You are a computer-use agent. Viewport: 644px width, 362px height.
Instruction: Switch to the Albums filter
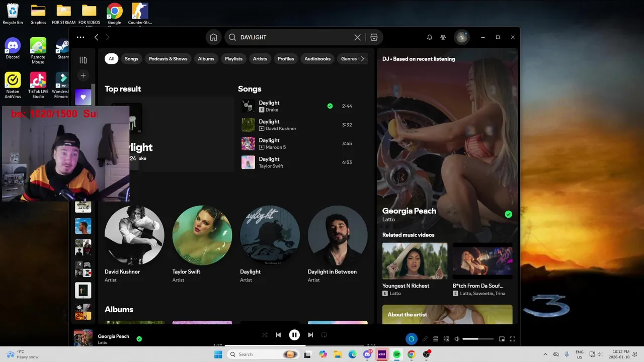pyautogui.click(x=206, y=59)
